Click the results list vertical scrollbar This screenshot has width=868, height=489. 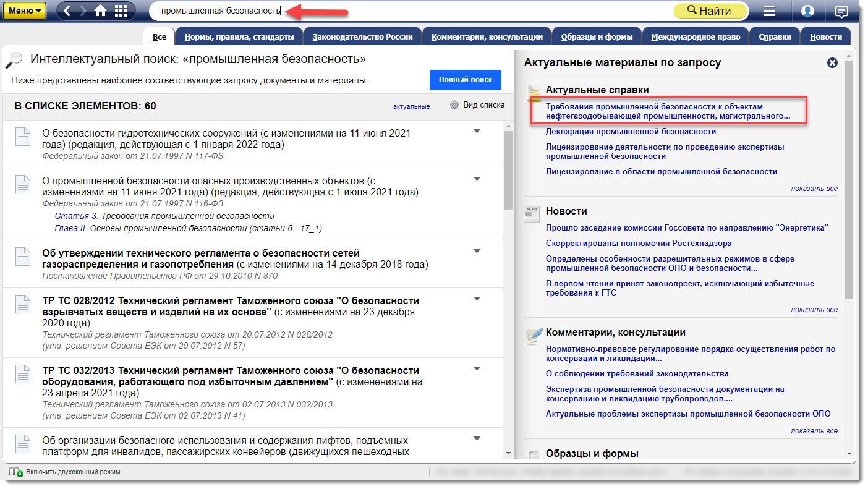tap(508, 171)
